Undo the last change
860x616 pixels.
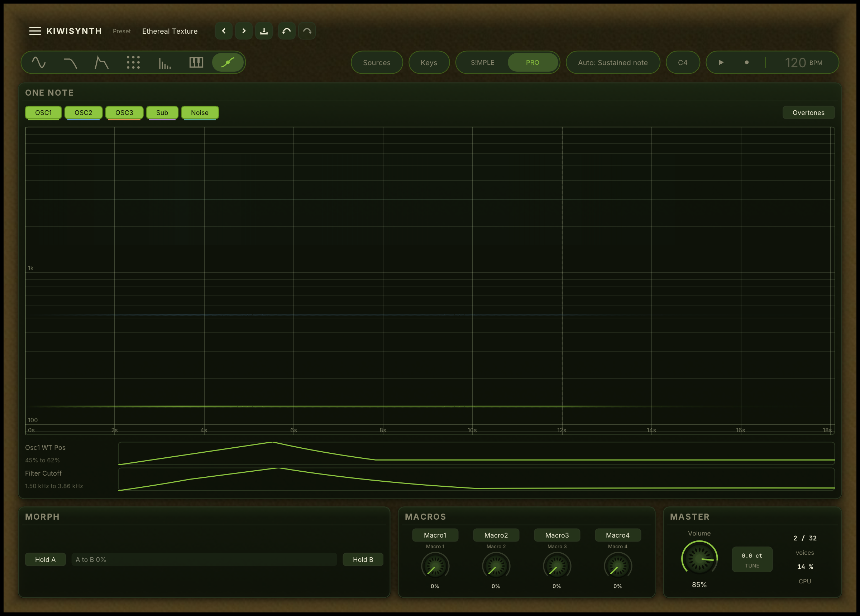coord(287,31)
